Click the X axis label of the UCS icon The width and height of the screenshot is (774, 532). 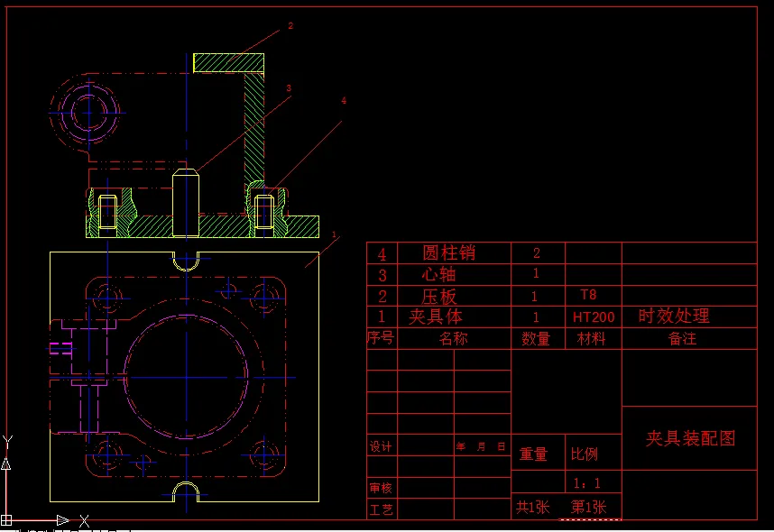pyautogui.click(x=85, y=520)
